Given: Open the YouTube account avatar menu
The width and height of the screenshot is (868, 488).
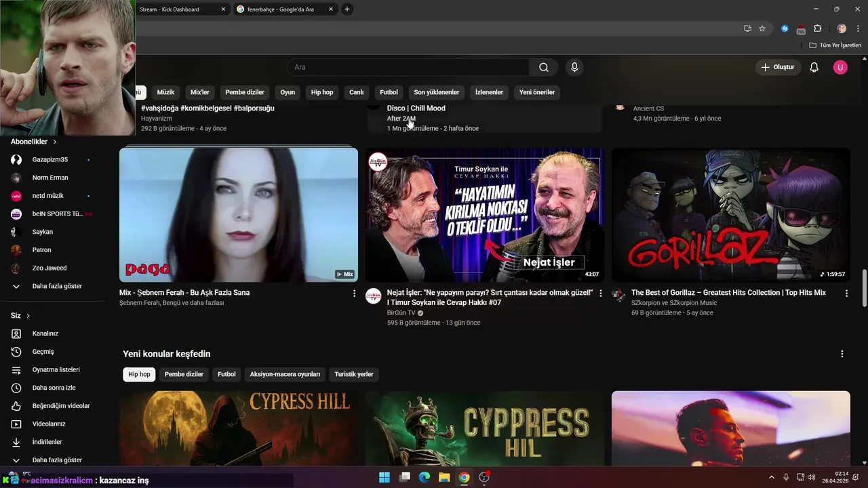Looking at the screenshot, I should point(840,67).
